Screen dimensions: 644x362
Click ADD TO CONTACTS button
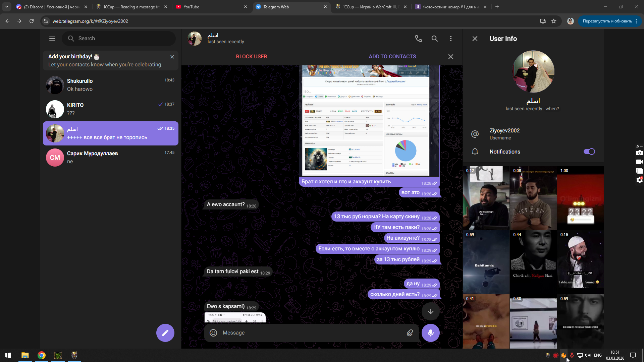pyautogui.click(x=392, y=57)
